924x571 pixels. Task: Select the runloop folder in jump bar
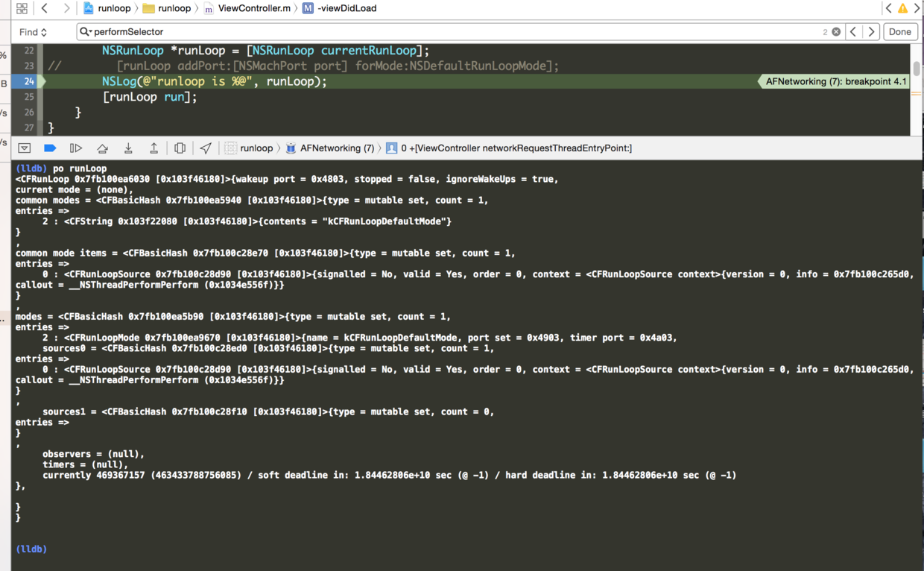(x=167, y=8)
